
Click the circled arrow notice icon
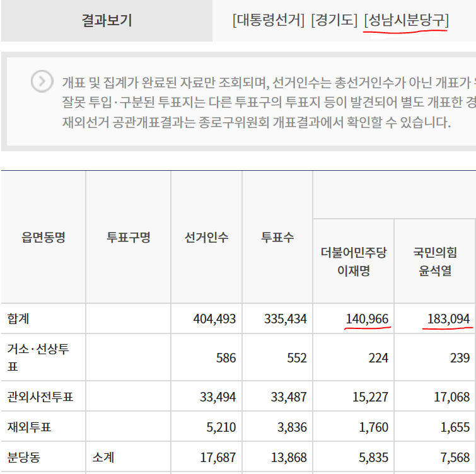42,81
